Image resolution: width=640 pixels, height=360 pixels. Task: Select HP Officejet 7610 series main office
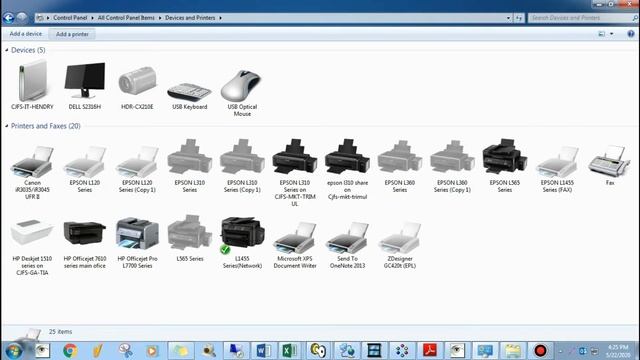[x=84, y=232]
